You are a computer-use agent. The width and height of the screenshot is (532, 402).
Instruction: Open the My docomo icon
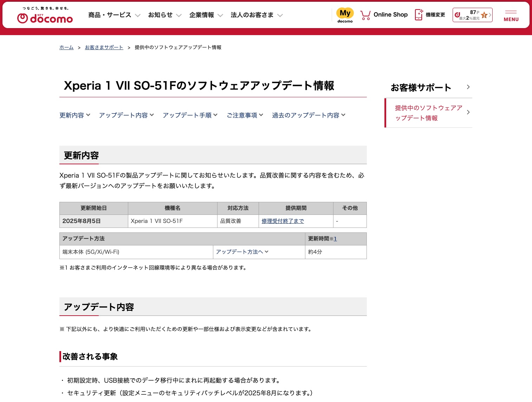[x=345, y=15]
